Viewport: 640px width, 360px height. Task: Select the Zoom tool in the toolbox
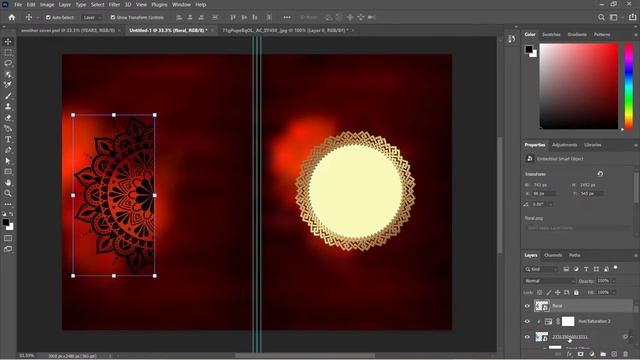pos(8,193)
